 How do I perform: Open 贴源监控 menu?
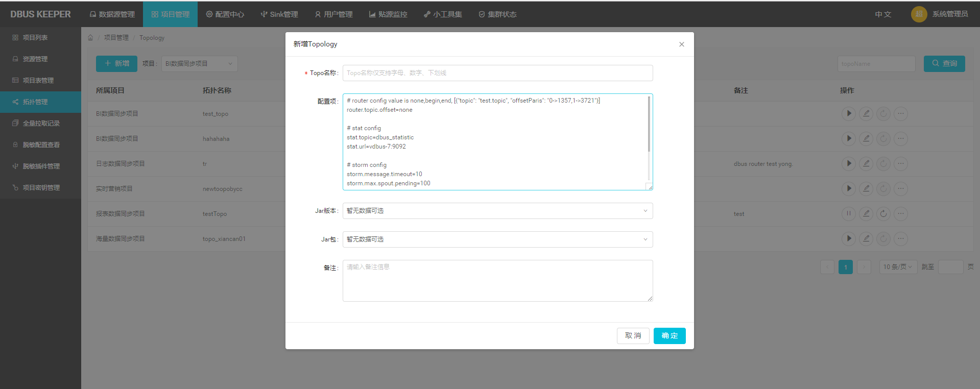388,14
